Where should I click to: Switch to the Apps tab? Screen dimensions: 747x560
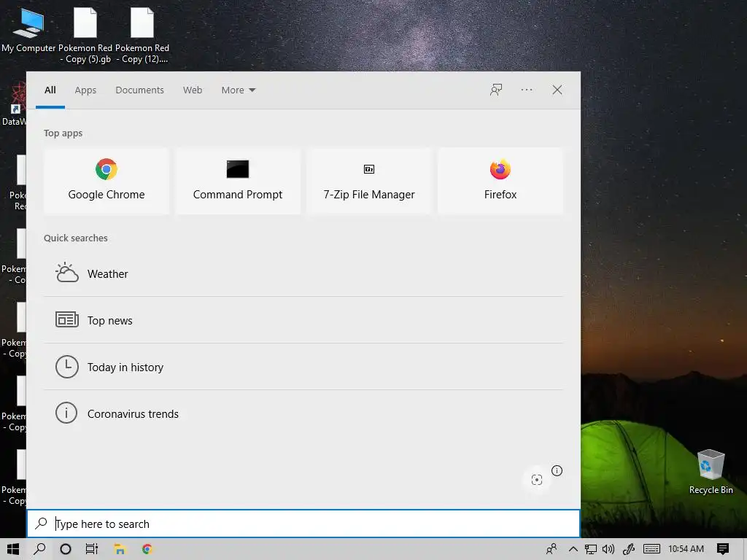tap(85, 90)
